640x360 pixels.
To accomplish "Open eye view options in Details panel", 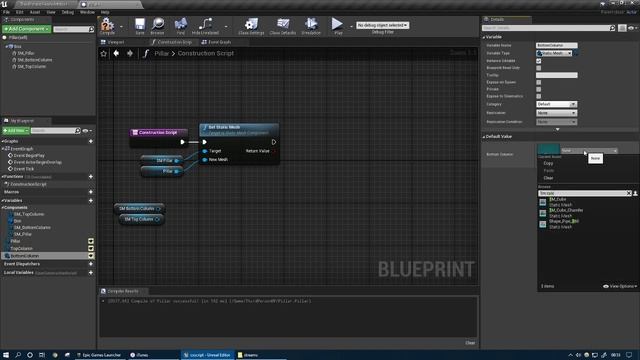I will (x=632, y=28).
